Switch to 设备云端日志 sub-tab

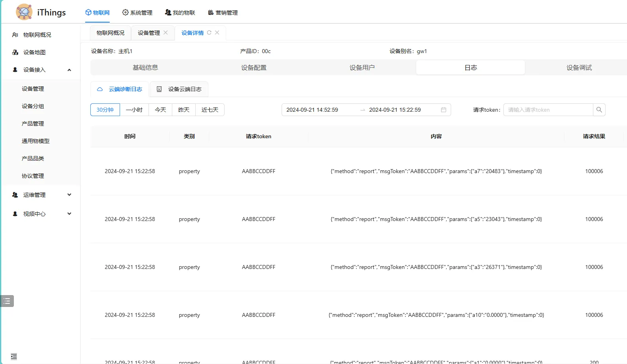pyautogui.click(x=179, y=89)
